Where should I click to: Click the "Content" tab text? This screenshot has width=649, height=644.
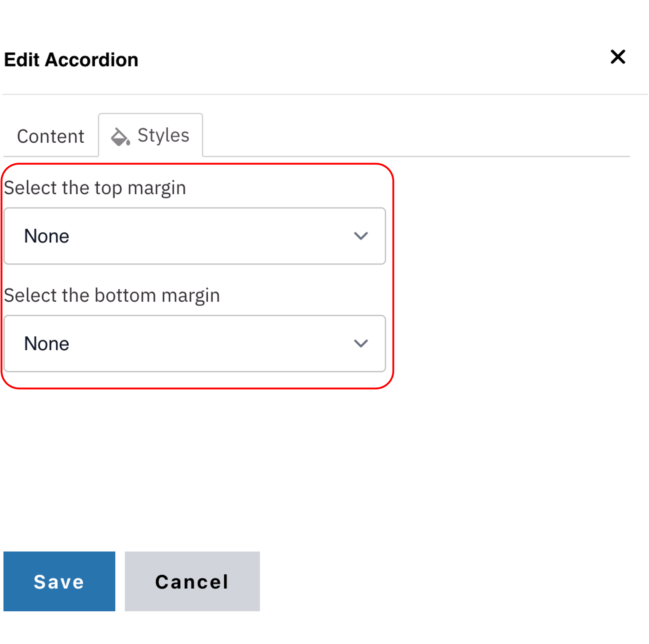point(50,136)
